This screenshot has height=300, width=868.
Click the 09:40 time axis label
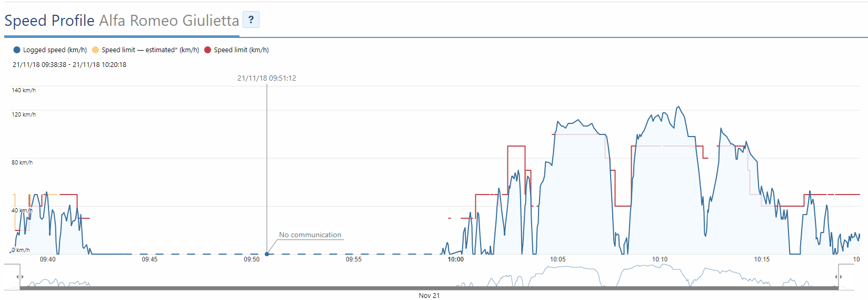[48, 259]
